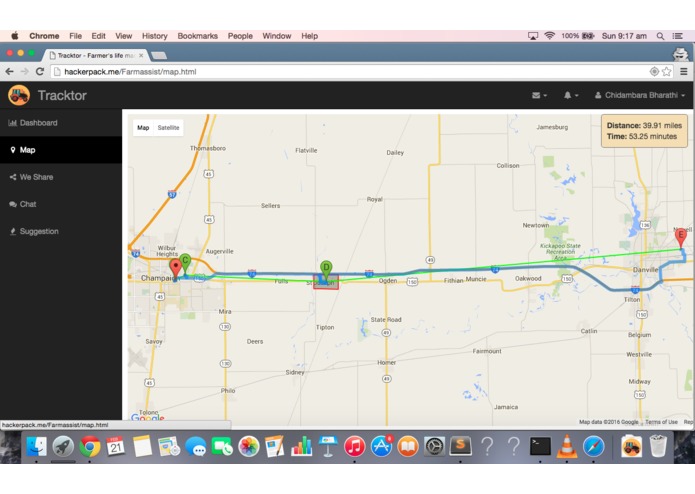Select the Tracktor - Farmer's life tab
This screenshot has height=494, width=695.
[x=95, y=55]
